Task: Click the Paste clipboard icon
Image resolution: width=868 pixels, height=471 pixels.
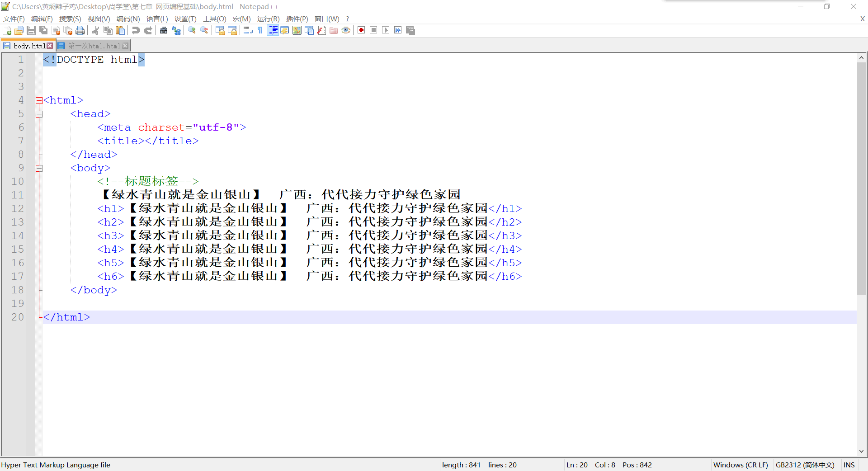Action: click(120, 30)
